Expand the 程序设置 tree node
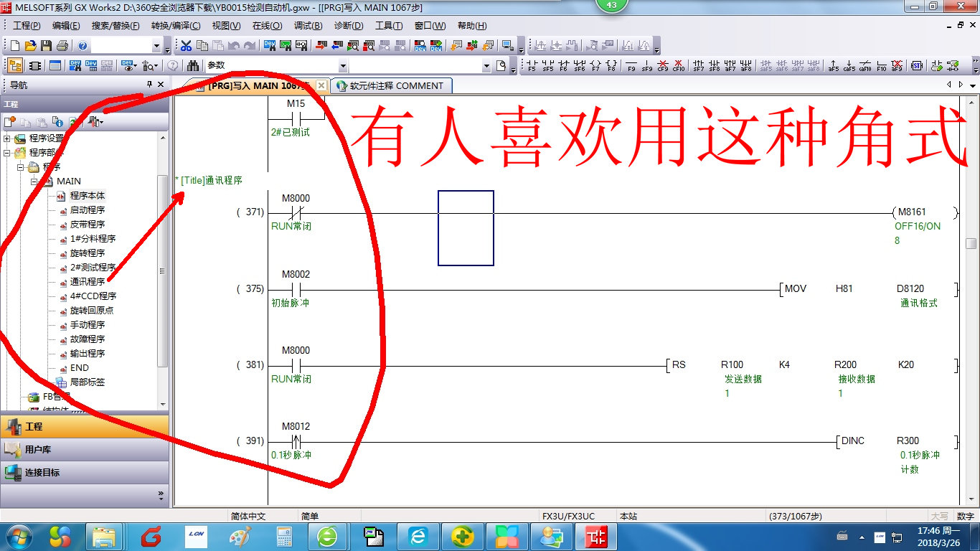Screen dimensions: 980x551 tap(8, 138)
